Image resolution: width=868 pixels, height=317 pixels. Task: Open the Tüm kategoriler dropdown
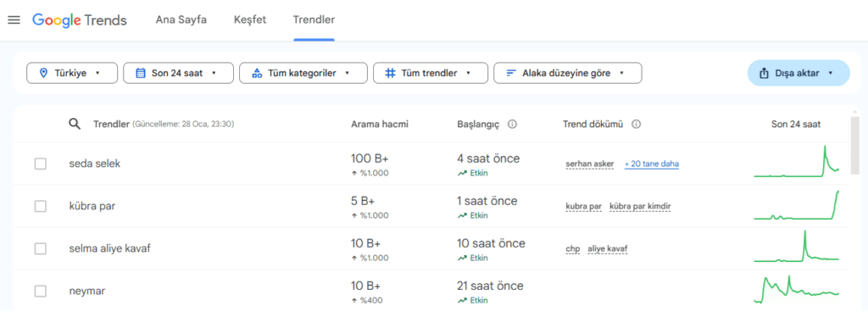[303, 73]
